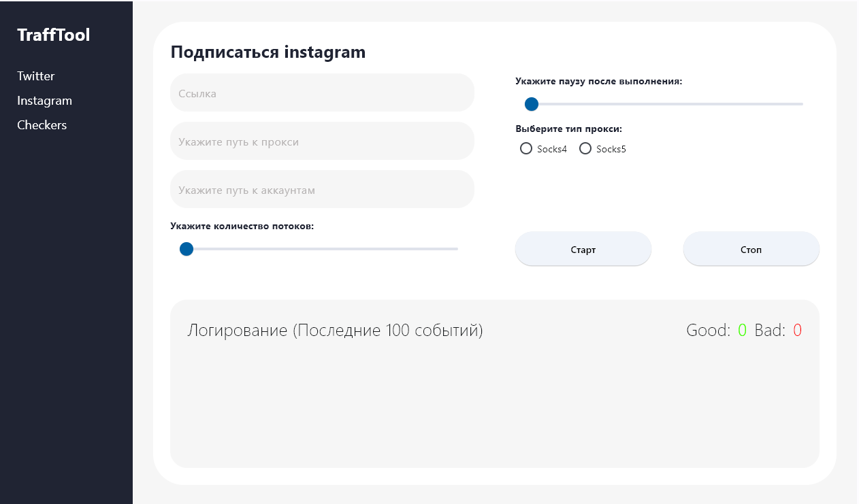
Task: Go to the Instagram sidebar section
Action: tap(44, 101)
